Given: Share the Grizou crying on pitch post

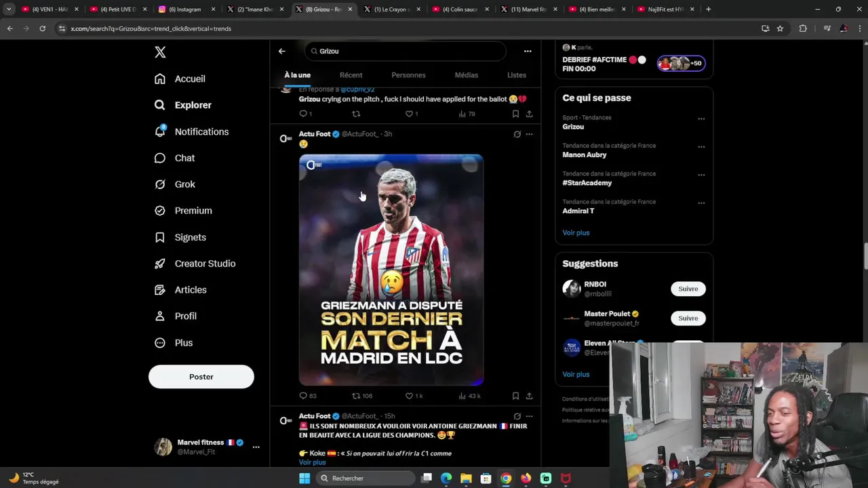Looking at the screenshot, I should click(529, 114).
